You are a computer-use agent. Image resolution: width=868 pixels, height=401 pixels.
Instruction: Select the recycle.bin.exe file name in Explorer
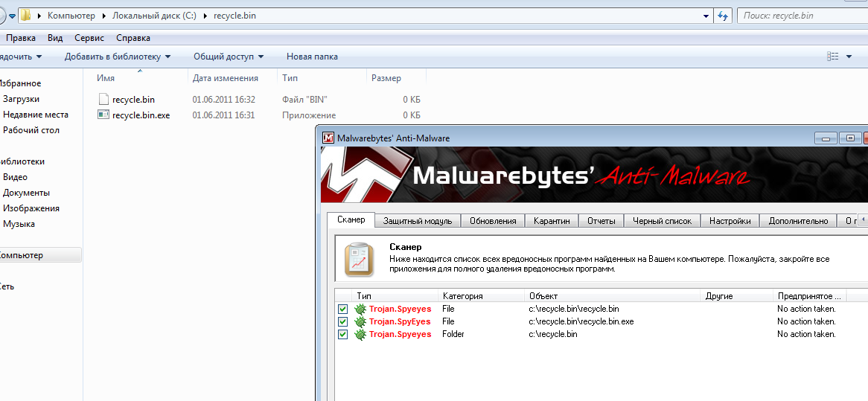[x=141, y=115]
